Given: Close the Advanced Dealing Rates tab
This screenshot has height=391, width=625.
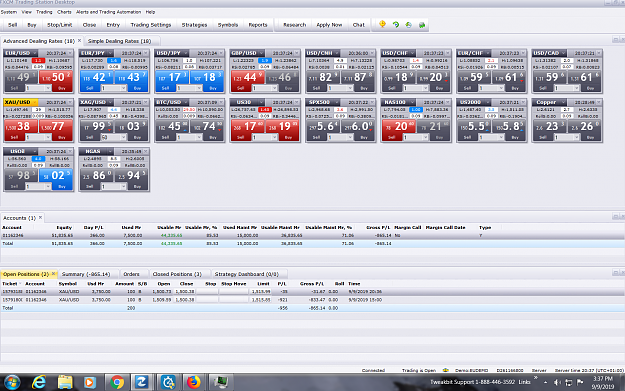Looking at the screenshot, I should pyautogui.click(x=79, y=41).
